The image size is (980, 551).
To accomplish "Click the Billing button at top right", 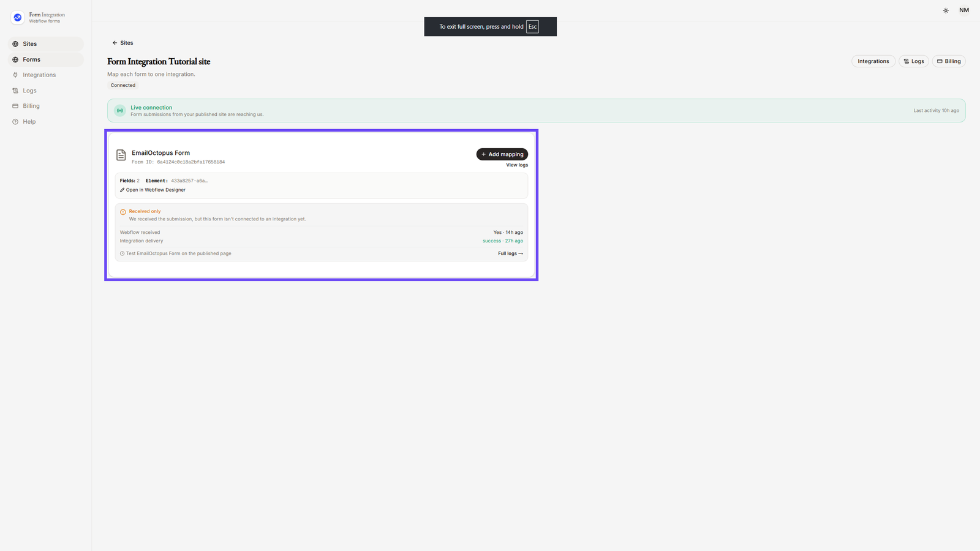I will pos(949,61).
